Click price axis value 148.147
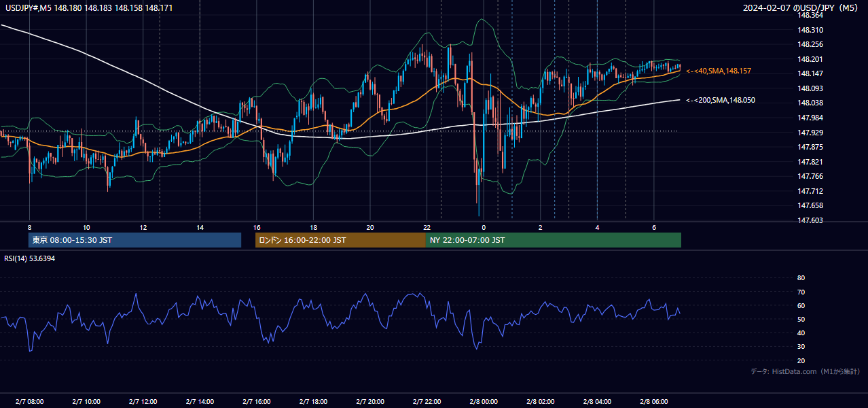 click(810, 73)
